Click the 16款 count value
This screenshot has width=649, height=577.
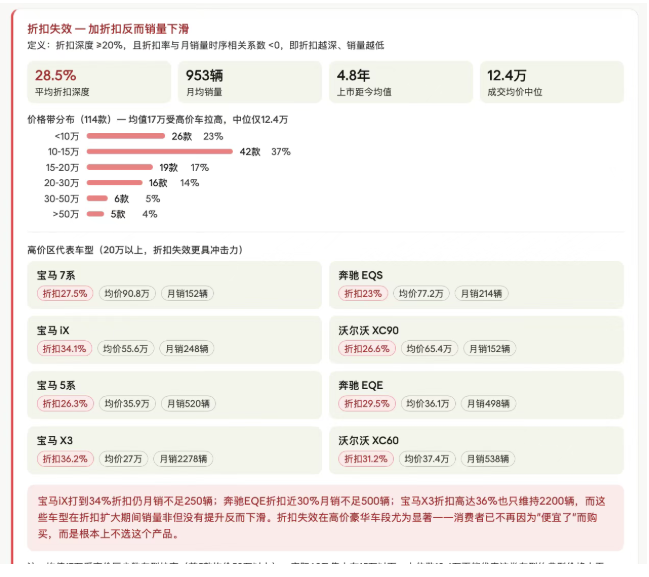tap(158, 183)
